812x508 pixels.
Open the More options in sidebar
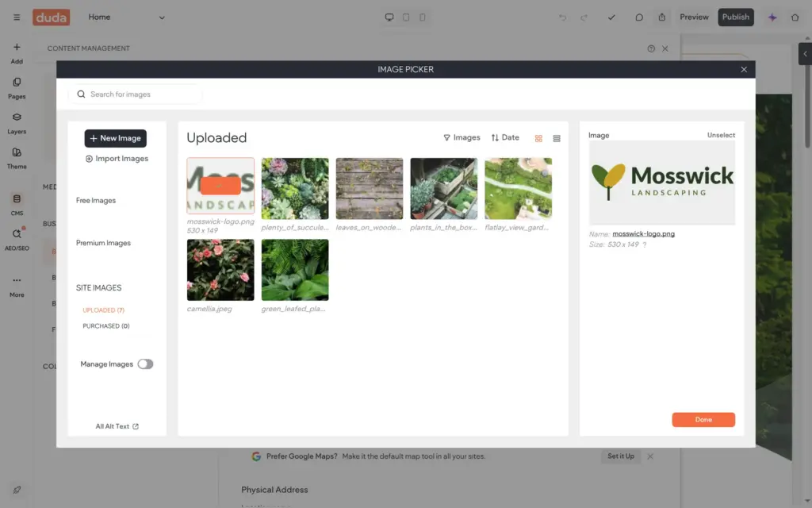[x=17, y=286]
